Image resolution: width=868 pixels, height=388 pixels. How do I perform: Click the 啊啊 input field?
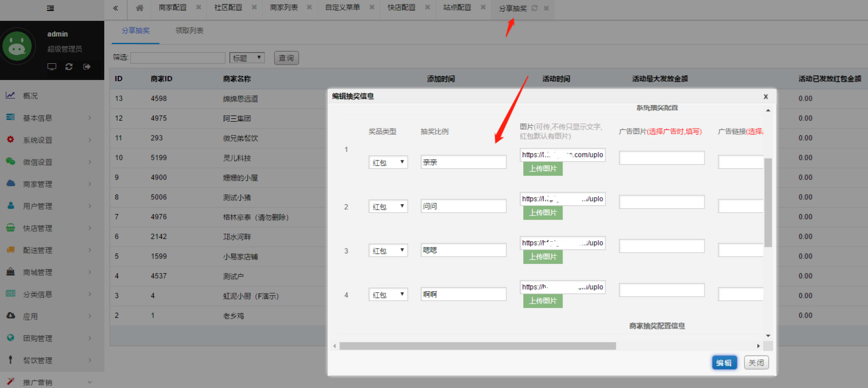(x=464, y=294)
